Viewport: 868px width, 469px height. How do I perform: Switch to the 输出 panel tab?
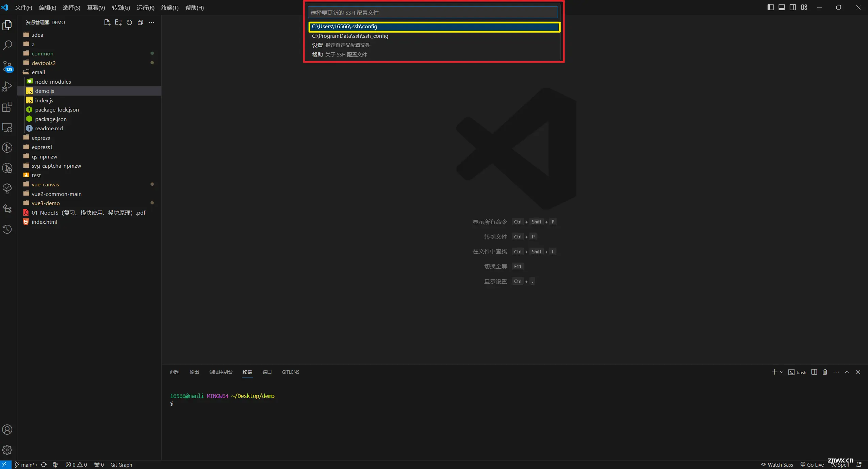(x=194, y=372)
